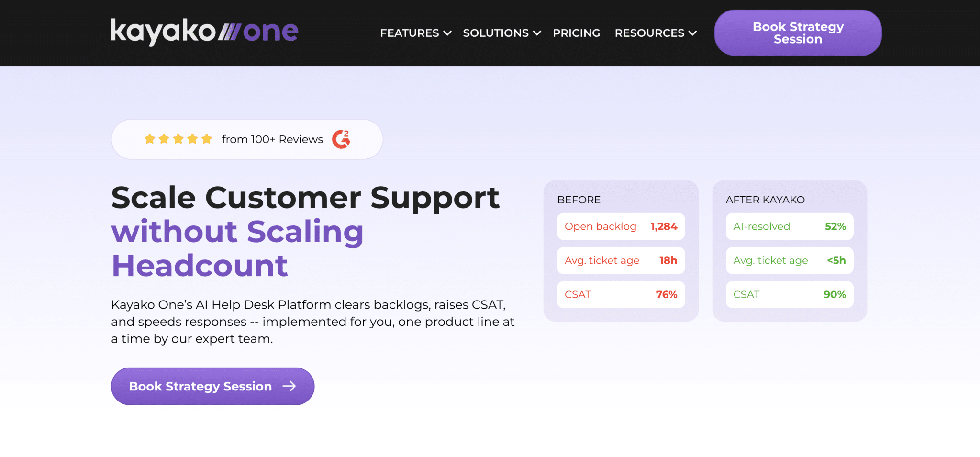Click the Kayako One logo
Image resolution: width=980 pixels, height=457 pixels.
tap(204, 32)
